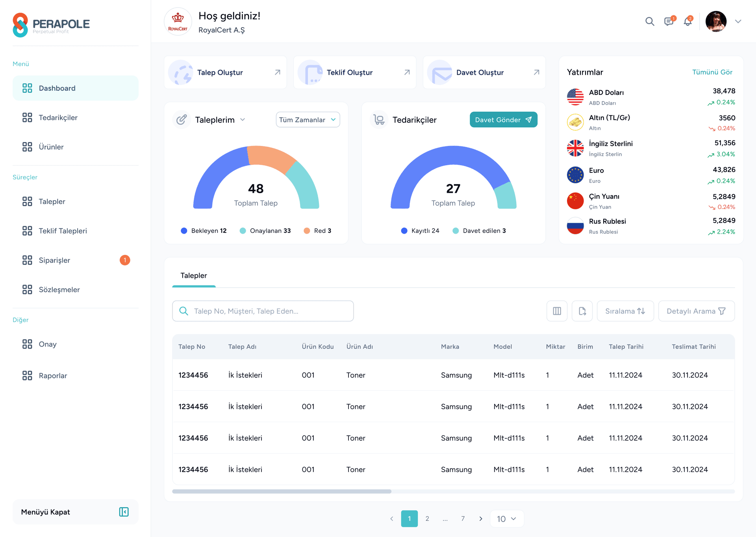The image size is (756, 537).
Task: Open Dashboard in the sidebar
Action: point(76,88)
